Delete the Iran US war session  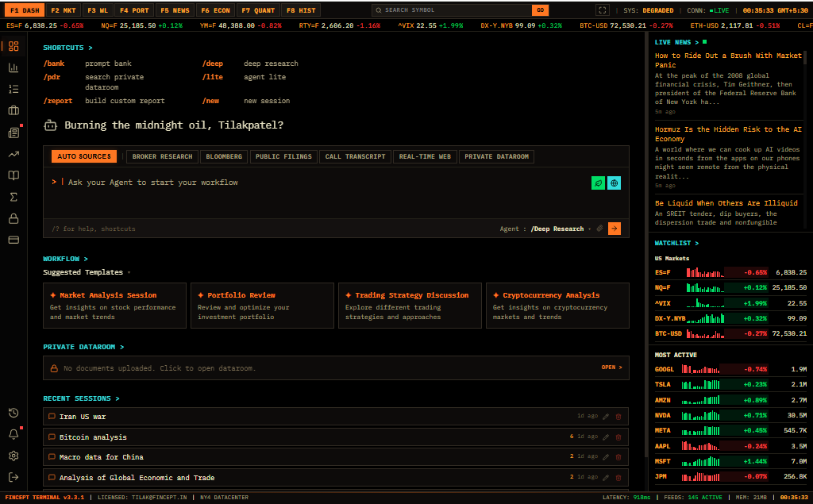coord(618,417)
